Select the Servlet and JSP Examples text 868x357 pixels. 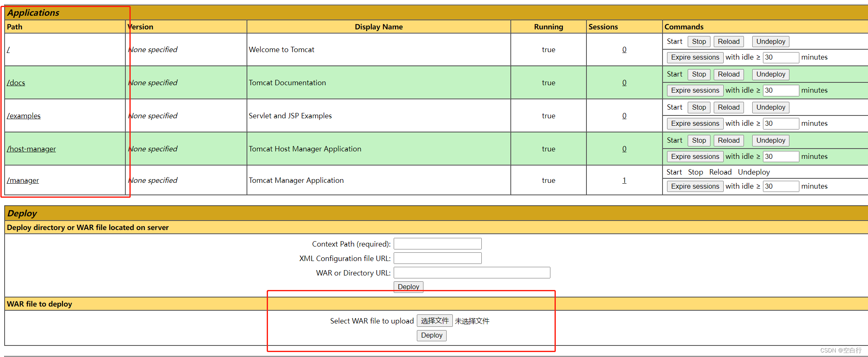290,116
